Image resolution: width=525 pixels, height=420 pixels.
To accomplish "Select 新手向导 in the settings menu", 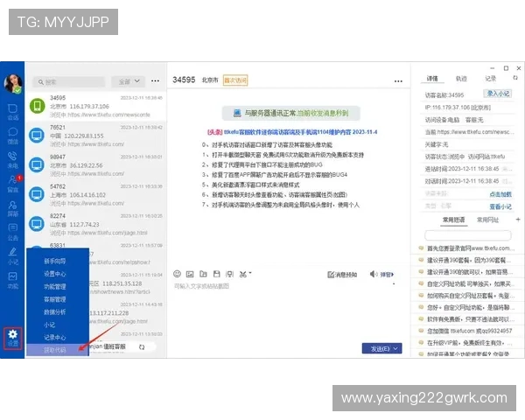I will [54, 262].
